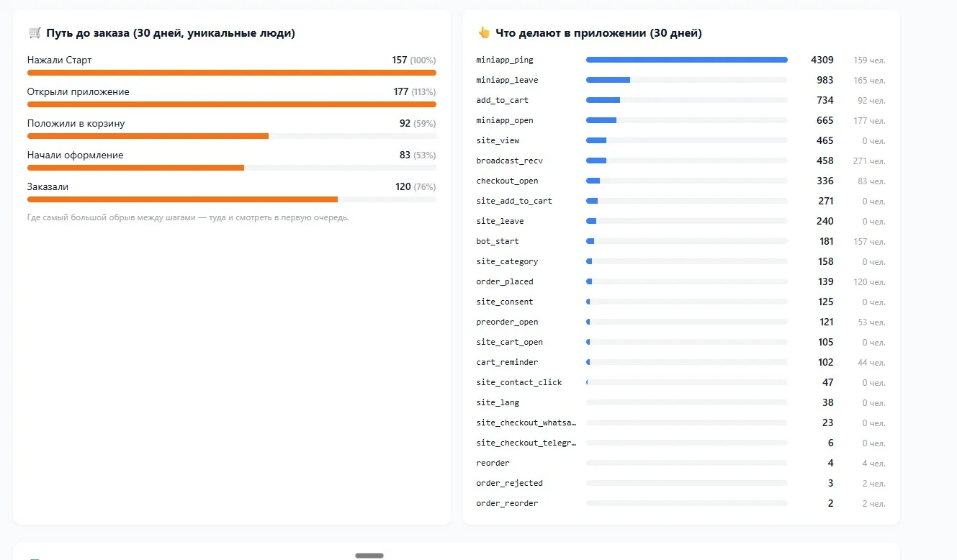Screen dimensions: 957x560
Task: Click the shopping cart icon beside Путь до заказа
Action: [x=35, y=33]
